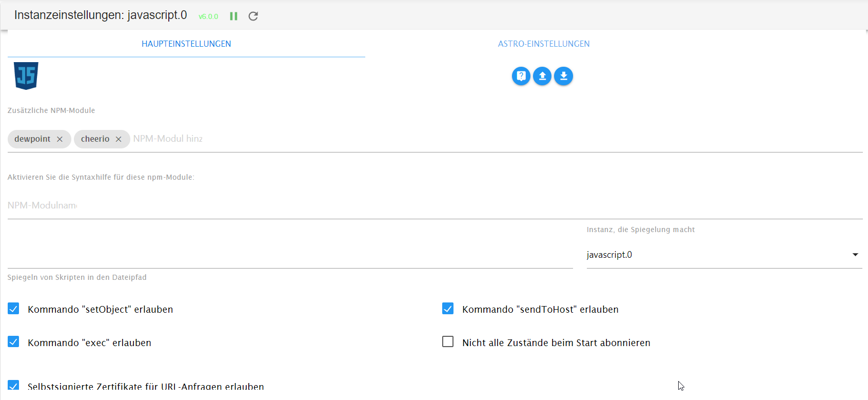
Task: Switch to the Haupteinstellungen tab
Action: click(186, 44)
